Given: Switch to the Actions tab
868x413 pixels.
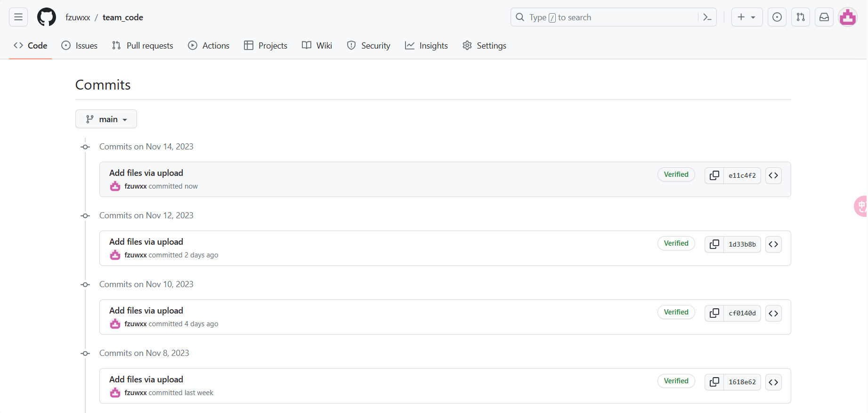Looking at the screenshot, I should click(209, 46).
